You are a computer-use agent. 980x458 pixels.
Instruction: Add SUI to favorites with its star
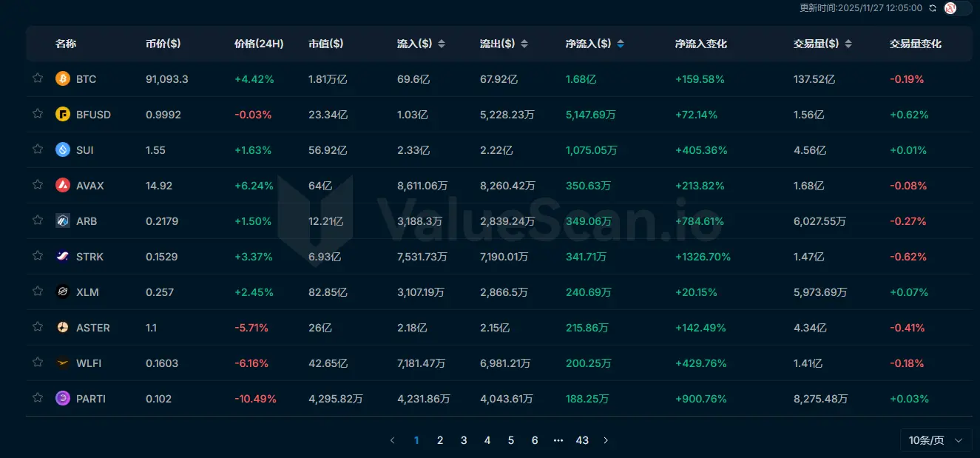pos(38,149)
